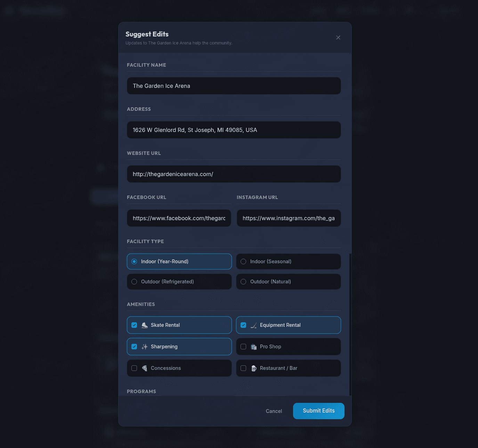Edit the Facebook URL field
The image size is (478, 448).
[179, 218]
